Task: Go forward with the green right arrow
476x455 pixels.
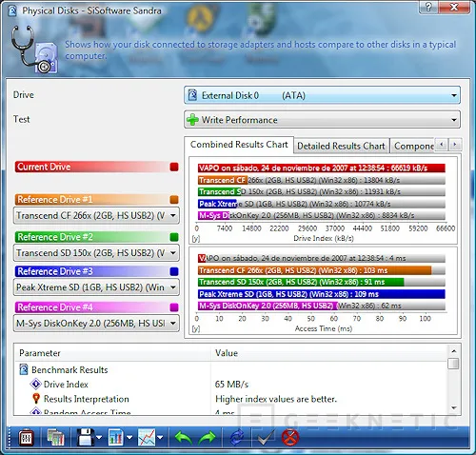Action: click(x=207, y=438)
